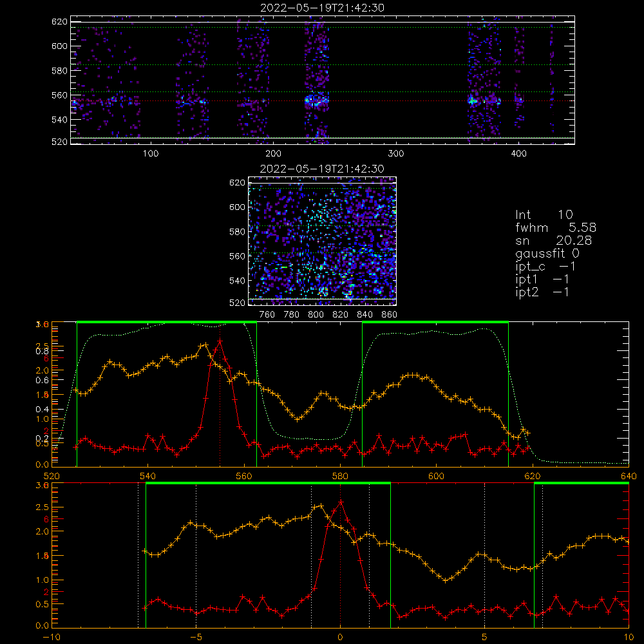Click the red profile peak at 0 in bottom plot
The width and height of the screenshot is (644, 644).
[x=341, y=502]
